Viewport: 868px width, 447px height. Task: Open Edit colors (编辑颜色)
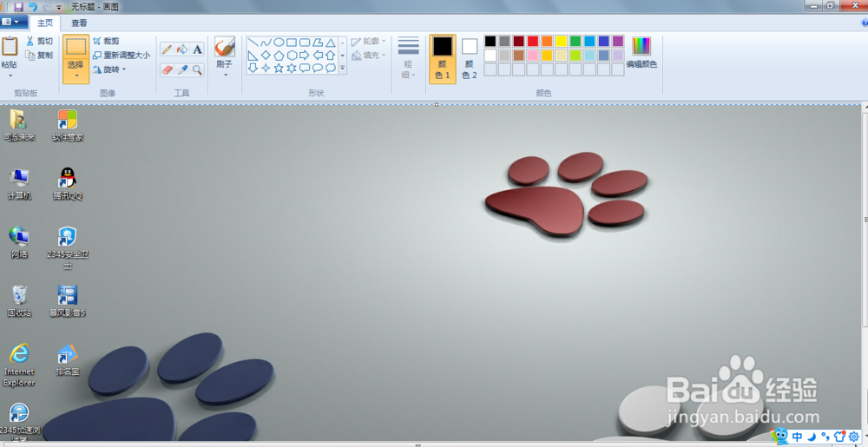tap(641, 53)
